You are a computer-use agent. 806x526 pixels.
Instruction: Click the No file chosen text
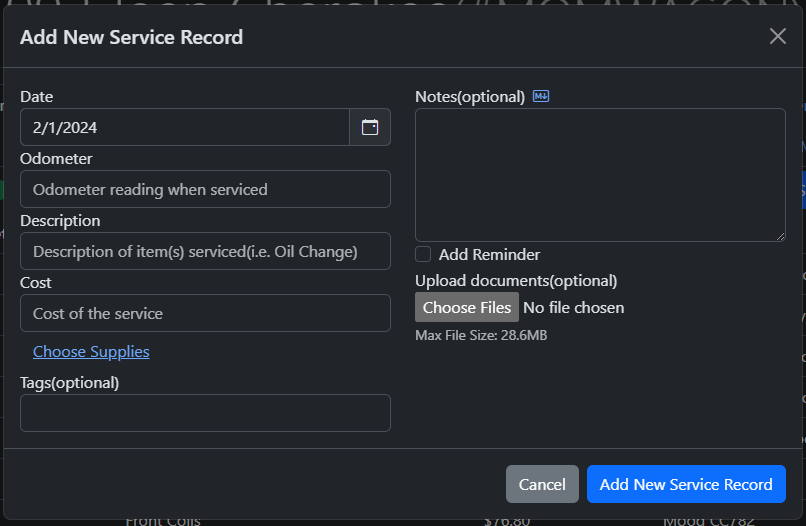574,308
